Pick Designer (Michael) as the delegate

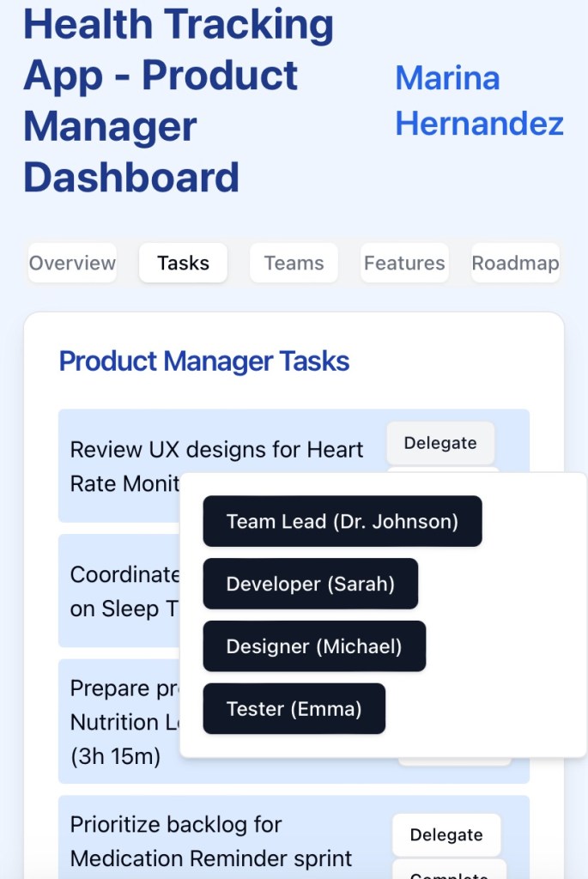point(313,646)
